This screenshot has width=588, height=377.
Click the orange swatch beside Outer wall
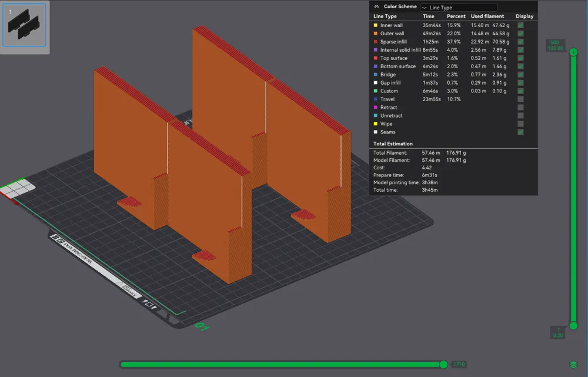point(375,34)
